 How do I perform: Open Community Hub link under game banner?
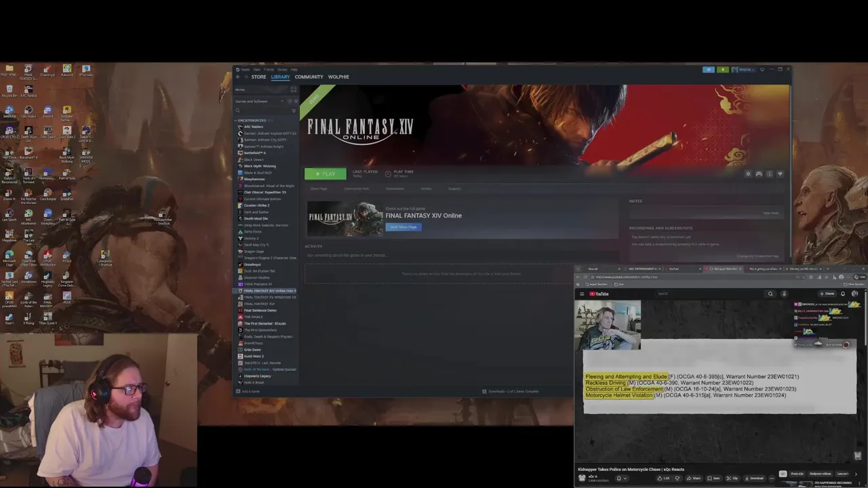coord(356,188)
